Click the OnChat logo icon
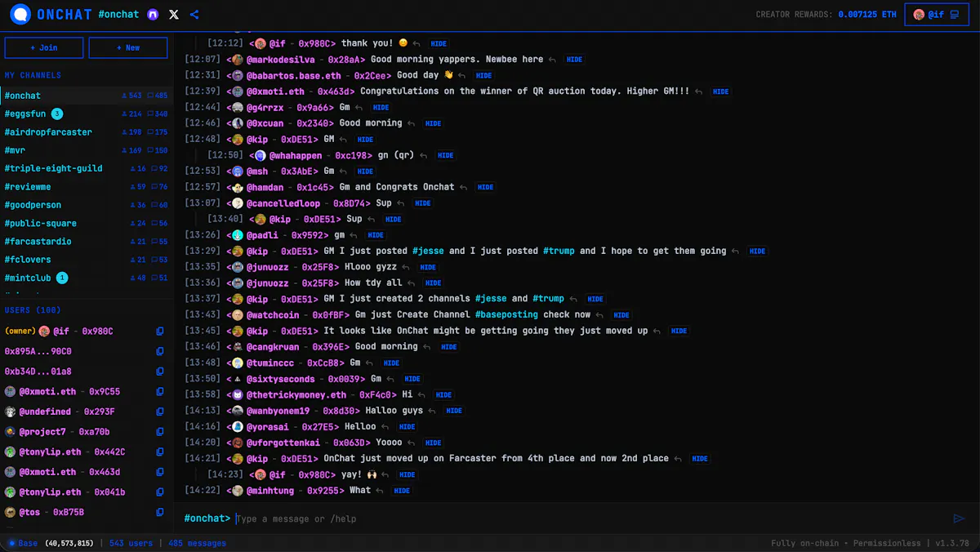 click(20, 14)
